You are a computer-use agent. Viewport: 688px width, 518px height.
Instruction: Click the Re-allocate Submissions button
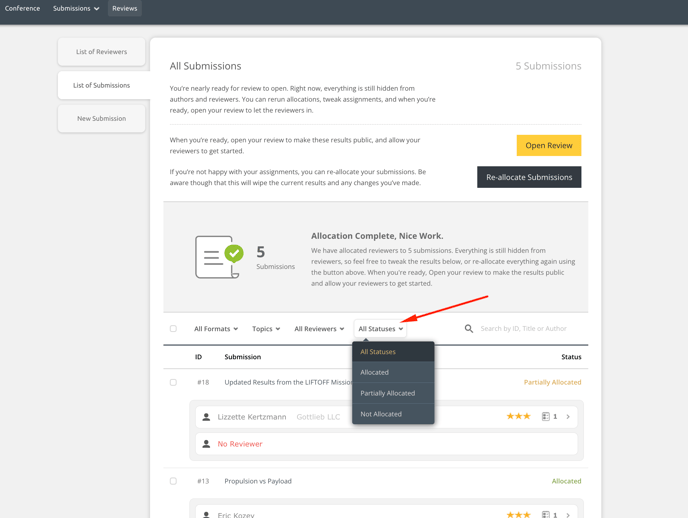pyautogui.click(x=529, y=177)
